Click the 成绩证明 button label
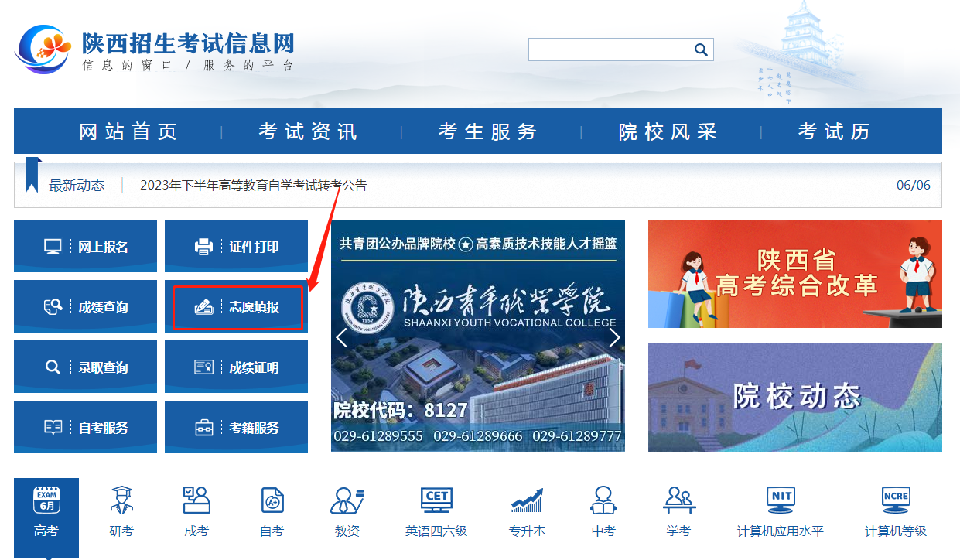The height and width of the screenshot is (560, 960). tap(254, 367)
